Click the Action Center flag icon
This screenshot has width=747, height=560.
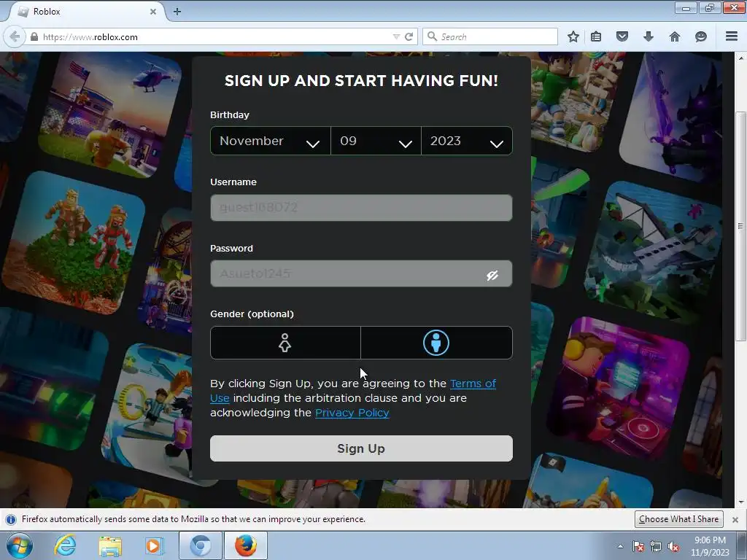point(638,546)
